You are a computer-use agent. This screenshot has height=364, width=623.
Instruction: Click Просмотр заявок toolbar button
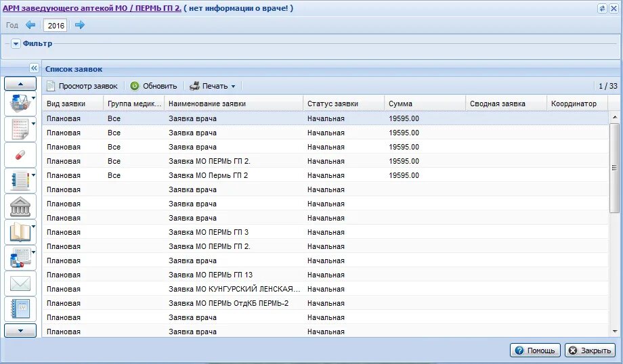pyautogui.click(x=82, y=86)
